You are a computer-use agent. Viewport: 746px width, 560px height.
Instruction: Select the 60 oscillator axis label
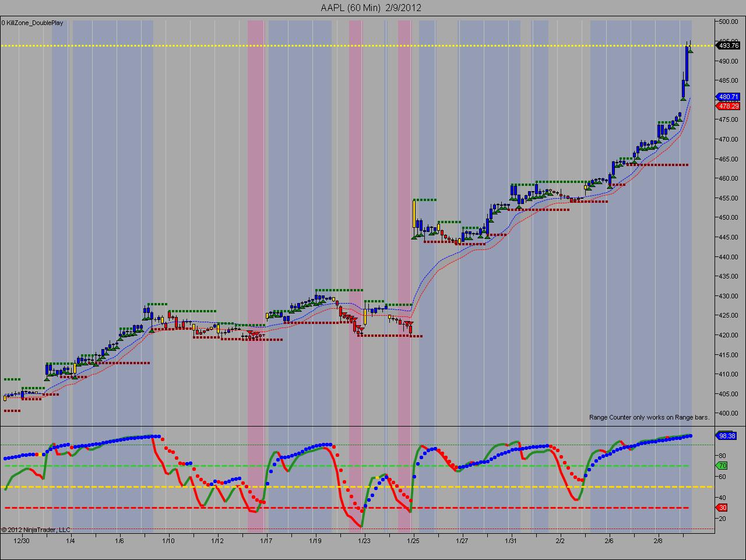click(x=723, y=477)
